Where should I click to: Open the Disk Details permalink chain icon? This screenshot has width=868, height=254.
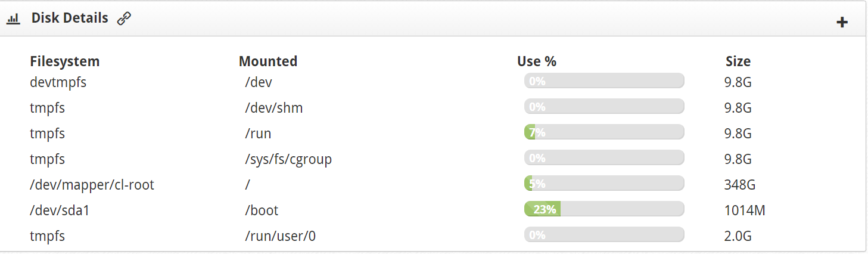[124, 18]
